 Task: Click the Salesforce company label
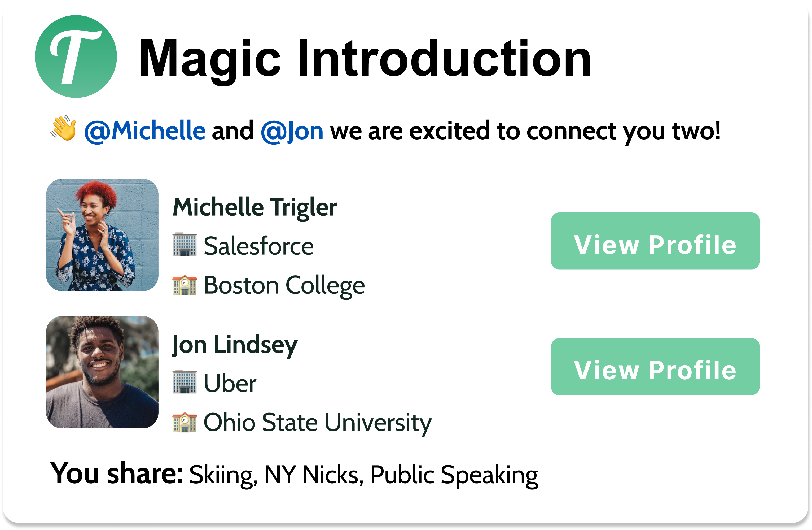[258, 246]
